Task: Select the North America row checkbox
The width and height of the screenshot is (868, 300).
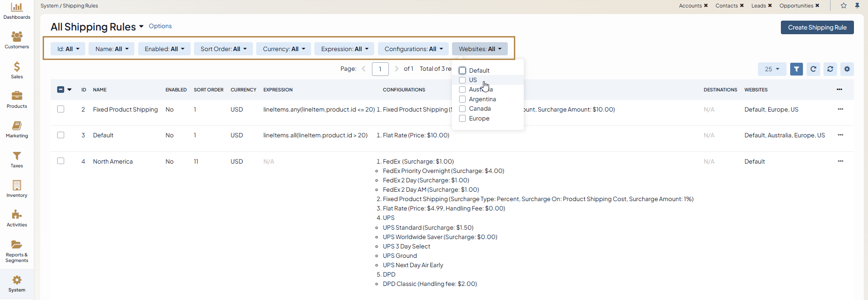Action: 60,161
